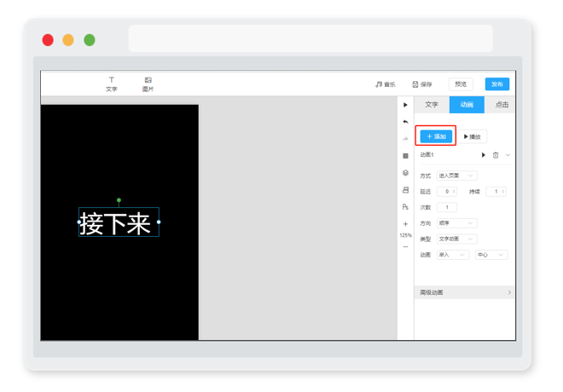563x392 pixels.
Task: Click the 次数 count input field
Action: pyautogui.click(x=447, y=207)
